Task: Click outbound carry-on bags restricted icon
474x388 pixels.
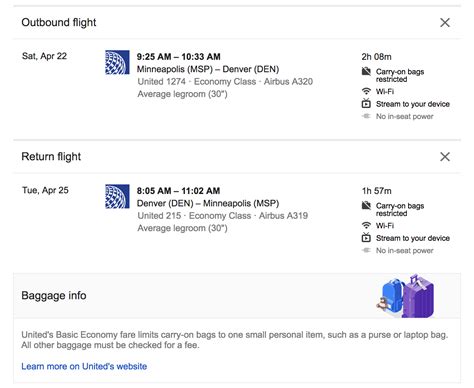Action: click(x=366, y=71)
